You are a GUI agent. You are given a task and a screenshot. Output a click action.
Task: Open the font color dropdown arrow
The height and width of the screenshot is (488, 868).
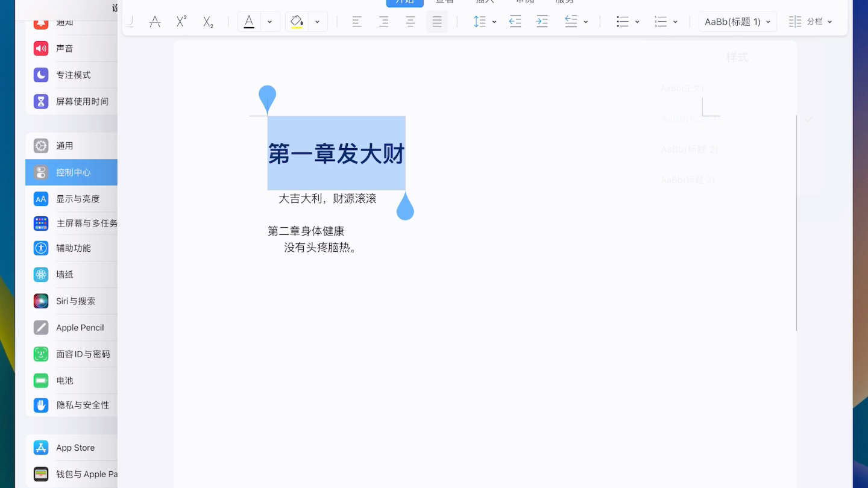point(269,22)
